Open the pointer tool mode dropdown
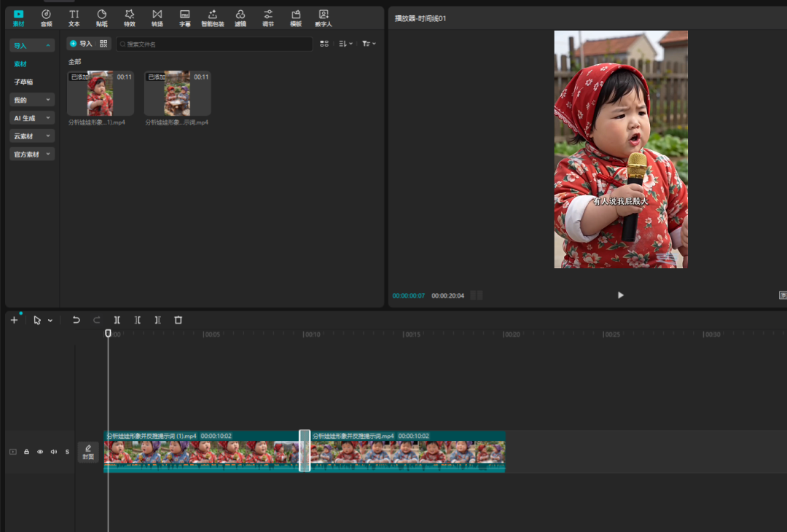This screenshot has height=532, width=787. (50, 320)
